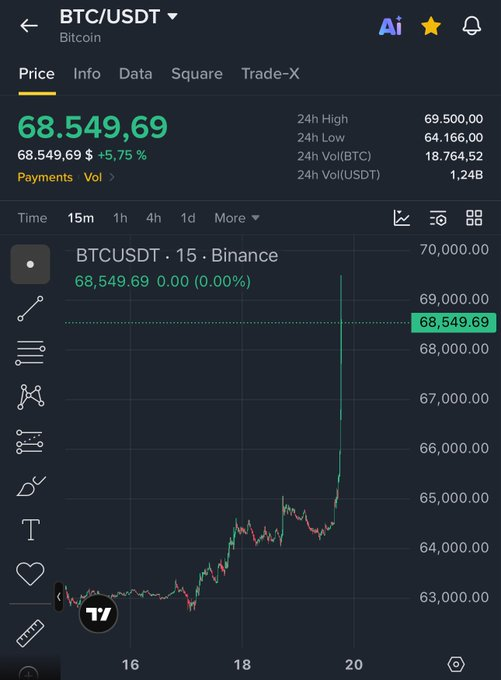The width and height of the screenshot is (501, 680).
Task: Select the 15m interval
Action: click(x=80, y=218)
